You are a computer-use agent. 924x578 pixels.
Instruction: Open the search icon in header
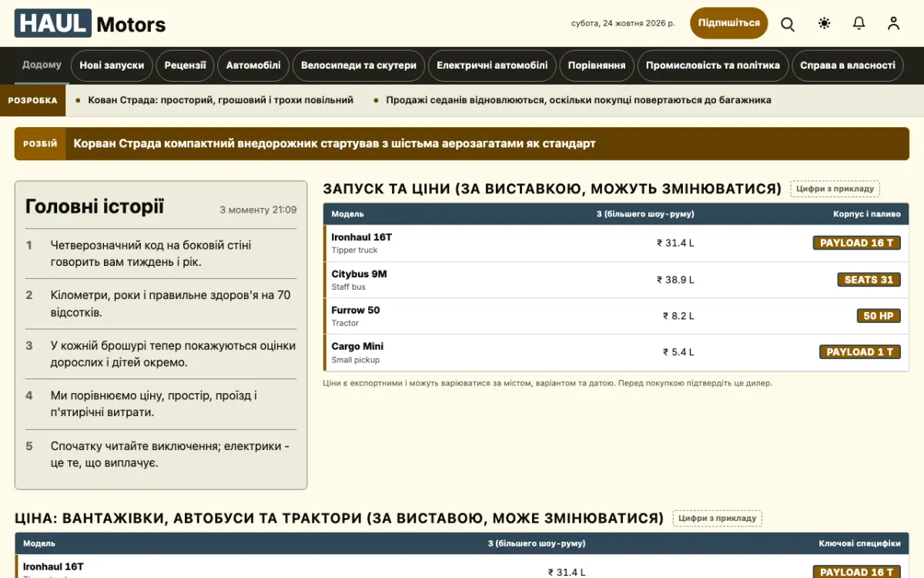[x=788, y=24]
